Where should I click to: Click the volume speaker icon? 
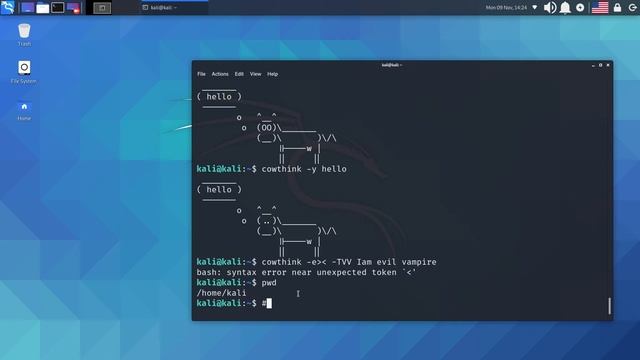point(550,7)
